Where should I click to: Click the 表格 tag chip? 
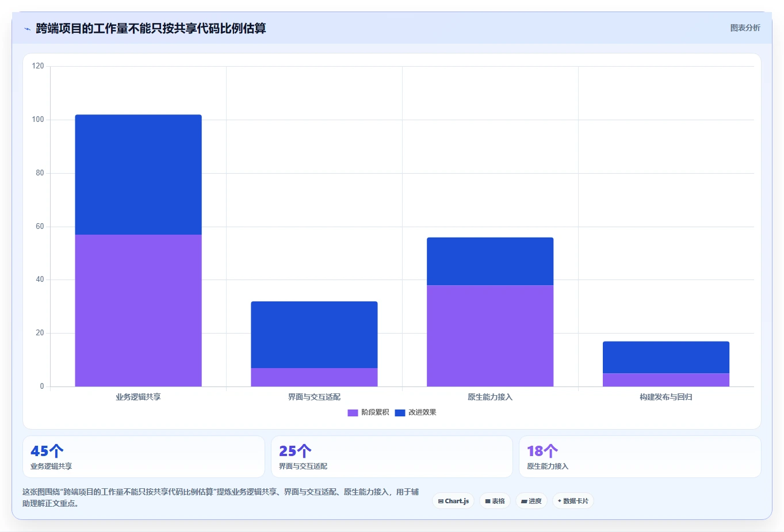495,501
